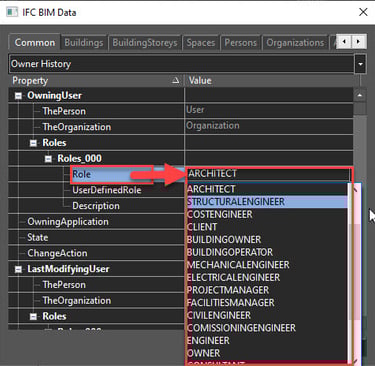Select the UserDefinedRole property
Viewport: 375px width, 366px height.
[x=107, y=190]
